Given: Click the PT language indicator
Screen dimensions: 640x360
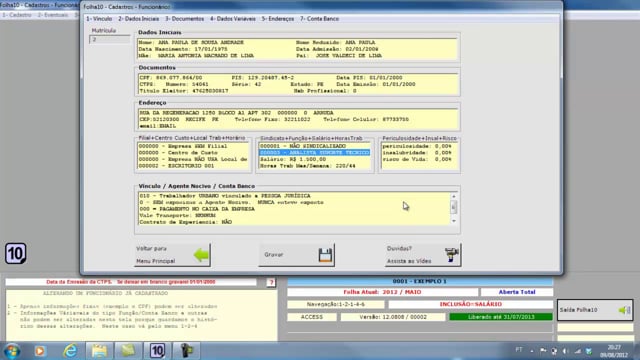Looking at the screenshot, I should pyautogui.click(x=519, y=350).
